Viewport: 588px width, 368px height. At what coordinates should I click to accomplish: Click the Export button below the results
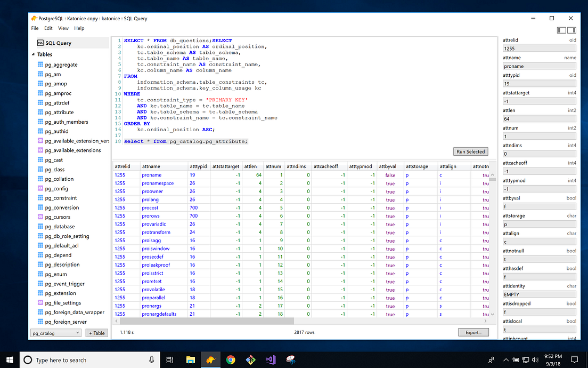473,332
